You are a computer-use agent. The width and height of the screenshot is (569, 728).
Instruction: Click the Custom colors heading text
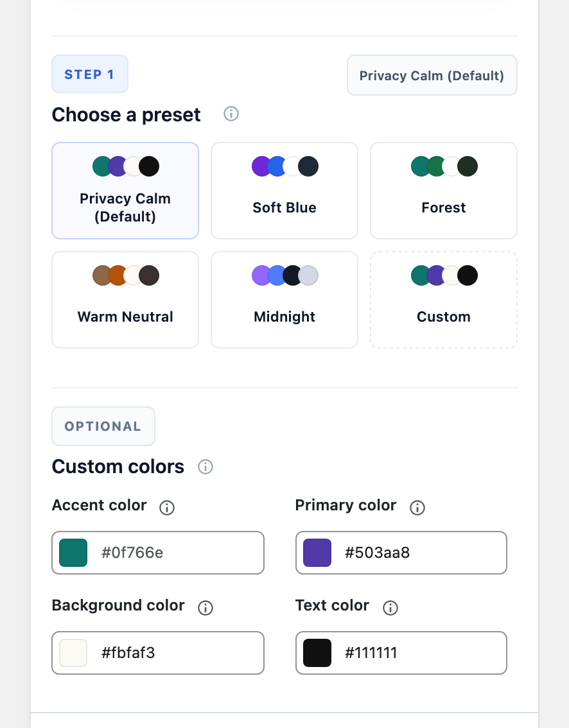118,467
